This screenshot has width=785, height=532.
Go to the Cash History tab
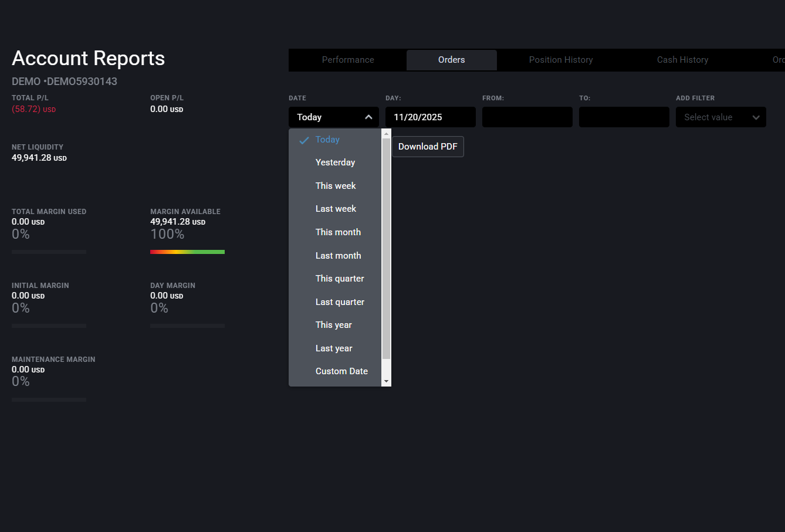pyautogui.click(x=682, y=60)
